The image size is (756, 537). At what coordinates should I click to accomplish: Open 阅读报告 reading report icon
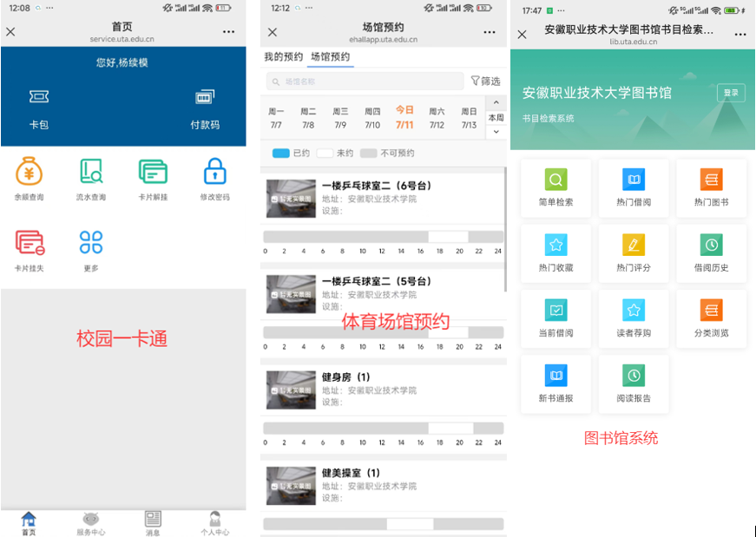point(634,376)
